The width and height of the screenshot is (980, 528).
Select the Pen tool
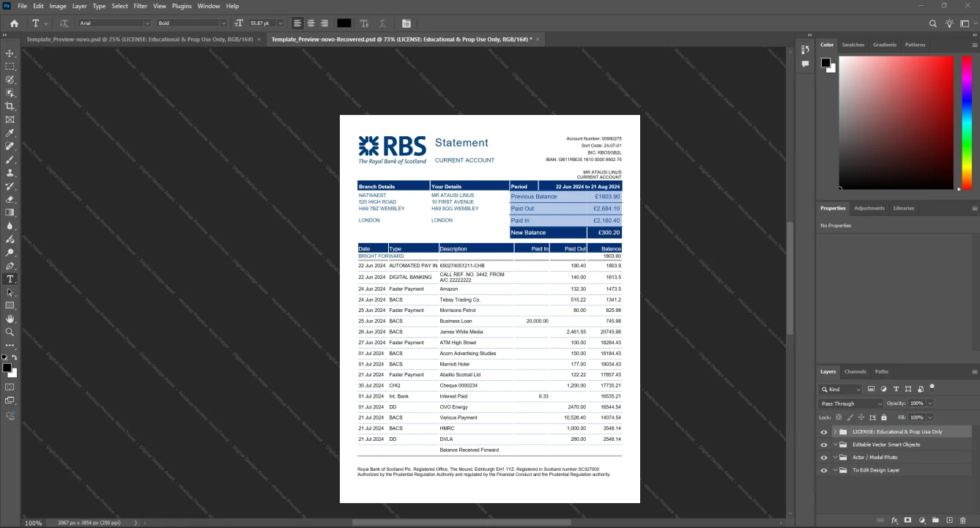tap(10, 266)
